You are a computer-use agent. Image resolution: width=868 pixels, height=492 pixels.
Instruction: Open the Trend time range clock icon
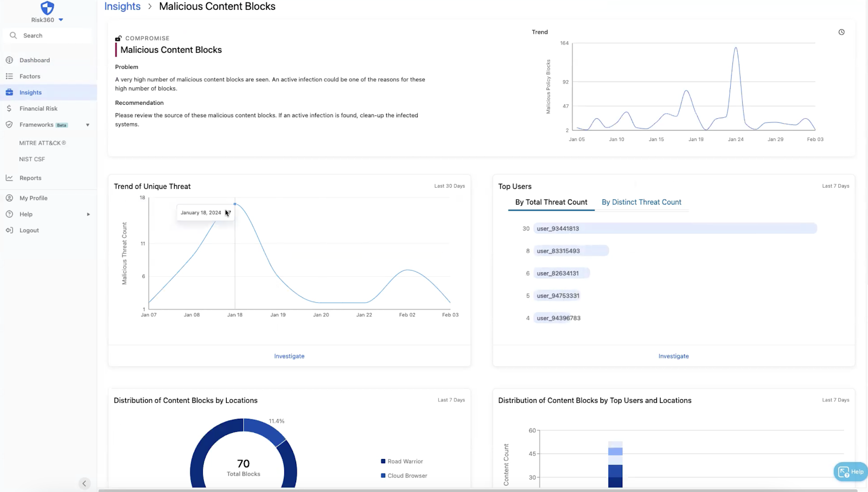coord(841,32)
